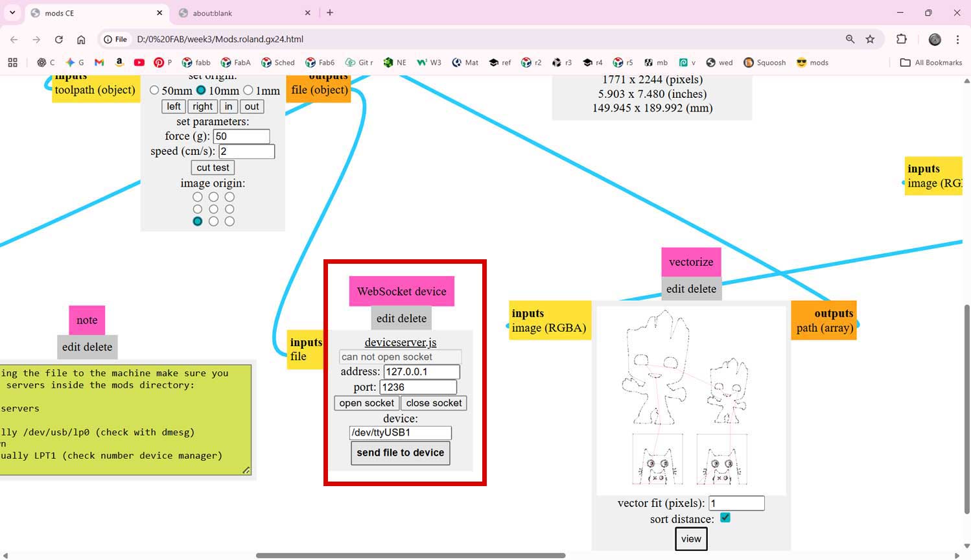Open the mods bookmark
The width and height of the screenshot is (971, 560).
click(x=812, y=63)
